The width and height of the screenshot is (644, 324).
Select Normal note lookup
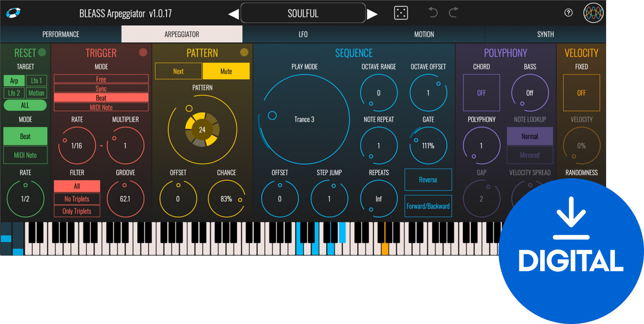click(x=530, y=136)
